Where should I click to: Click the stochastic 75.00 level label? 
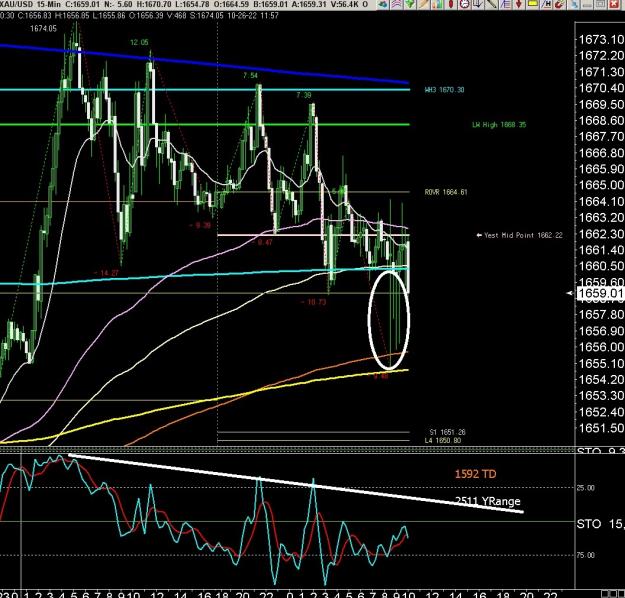pyautogui.click(x=586, y=555)
